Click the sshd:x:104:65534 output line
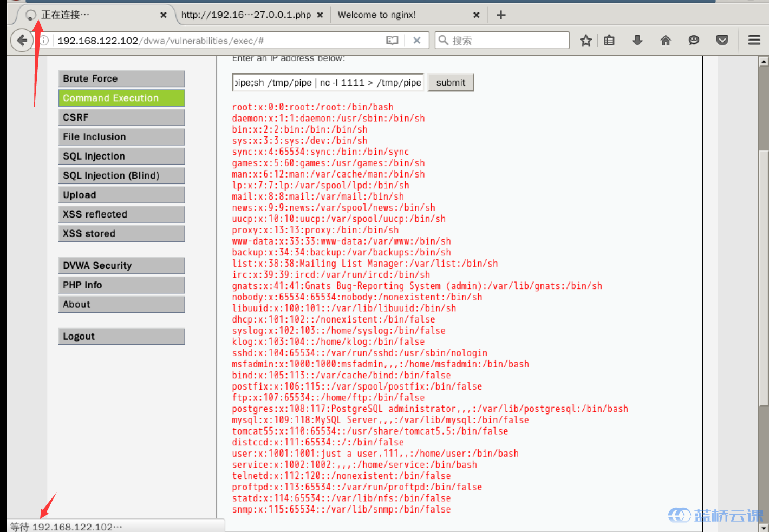This screenshot has width=769, height=532. tap(360, 353)
